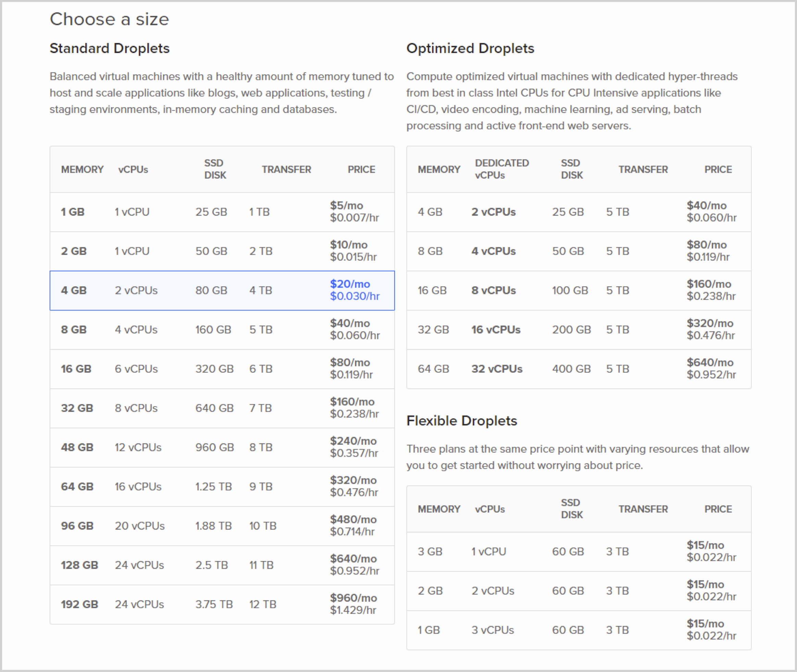Click the $0.030/hr hourly price

[355, 296]
